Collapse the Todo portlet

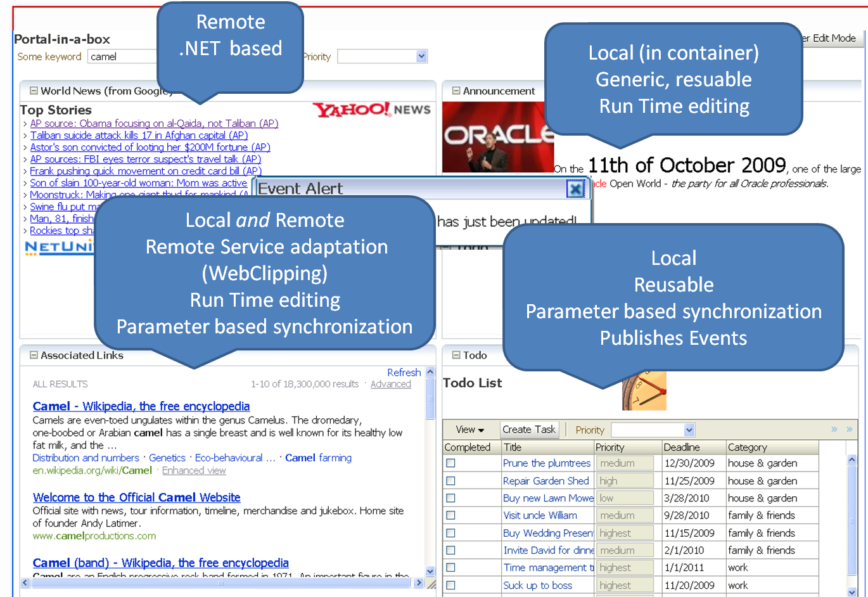456,356
